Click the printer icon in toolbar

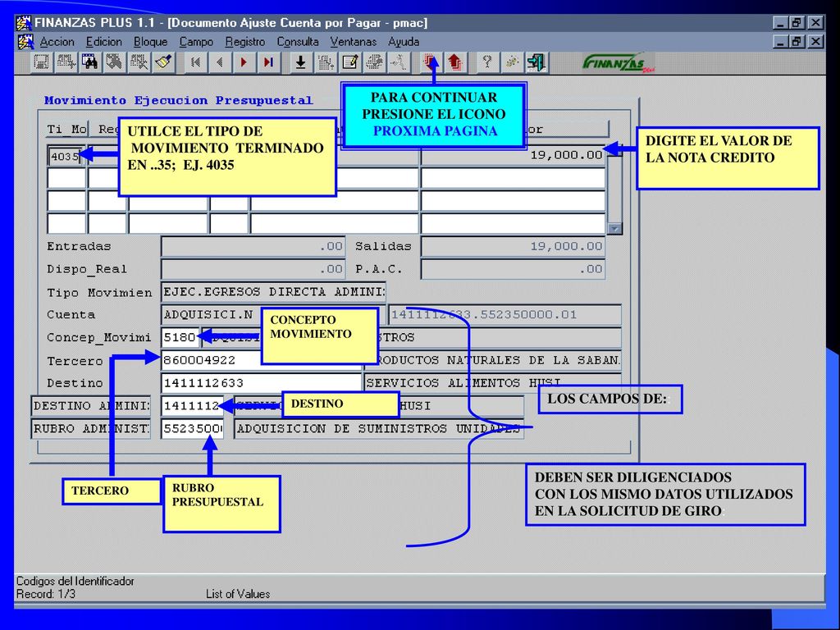point(374,62)
